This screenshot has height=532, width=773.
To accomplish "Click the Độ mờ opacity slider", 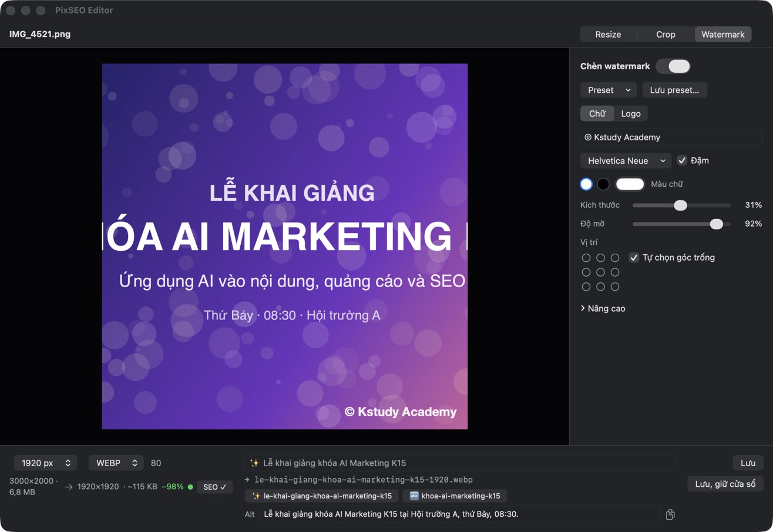I will point(681,224).
